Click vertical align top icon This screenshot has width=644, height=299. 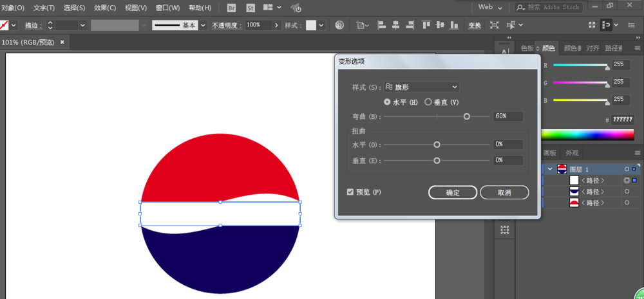[x=426, y=25]
